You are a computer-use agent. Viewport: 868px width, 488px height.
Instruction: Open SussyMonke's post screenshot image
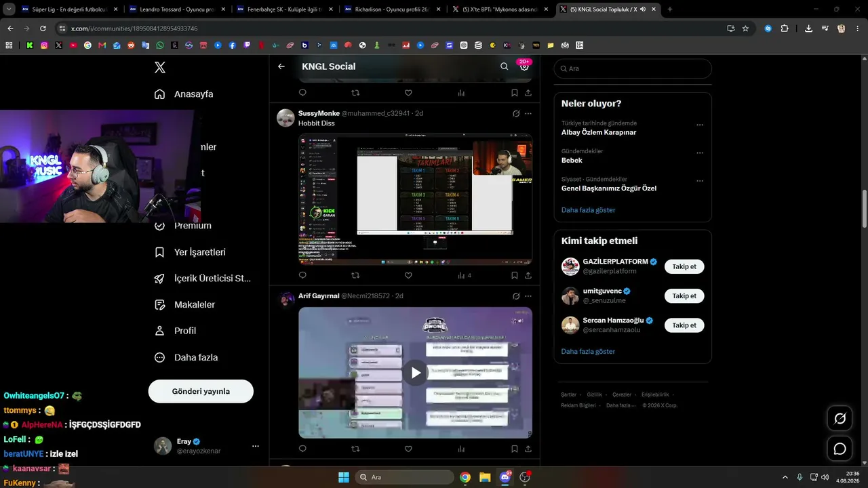pyautogui.click(x=415, y=199)
